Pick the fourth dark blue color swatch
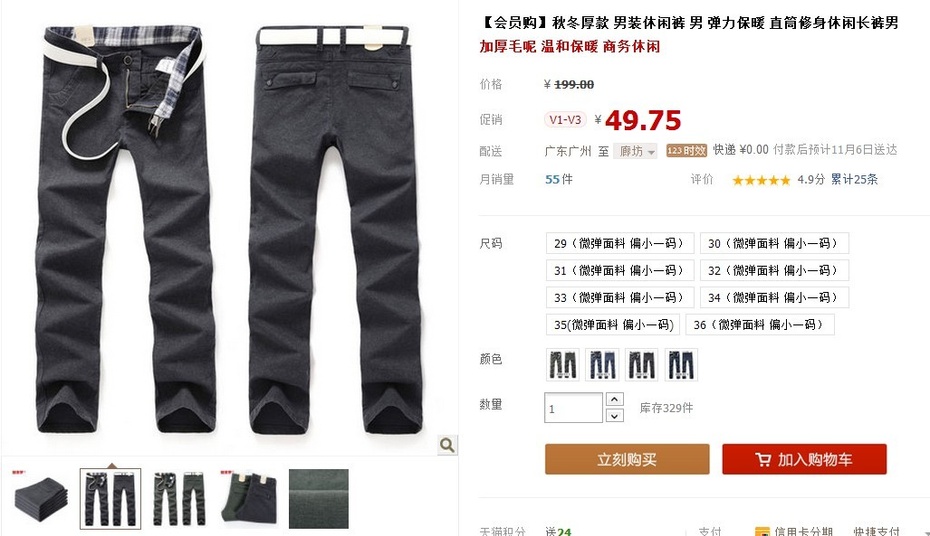This screenshot has width=930, height=536. click(x=681, y=364)
